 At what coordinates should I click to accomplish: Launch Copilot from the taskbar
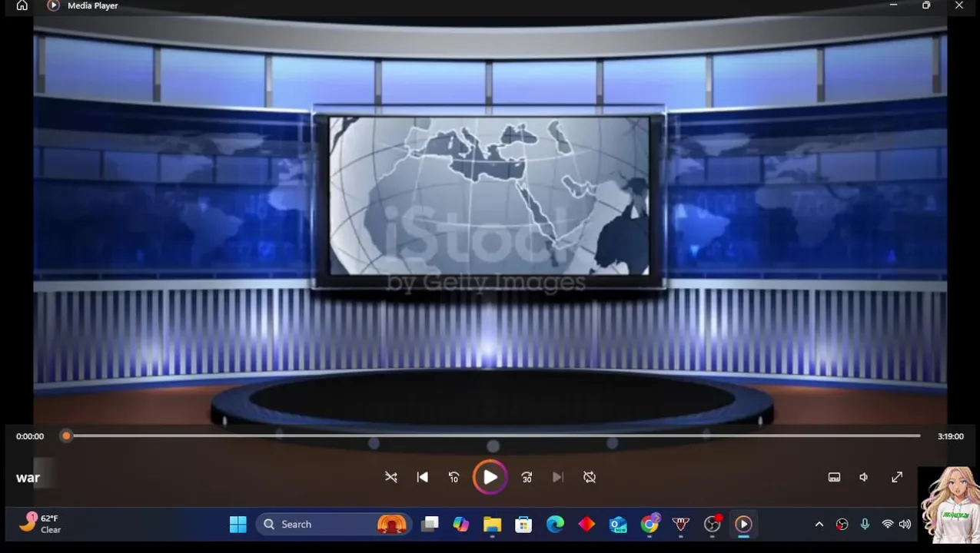pos(461,524)
